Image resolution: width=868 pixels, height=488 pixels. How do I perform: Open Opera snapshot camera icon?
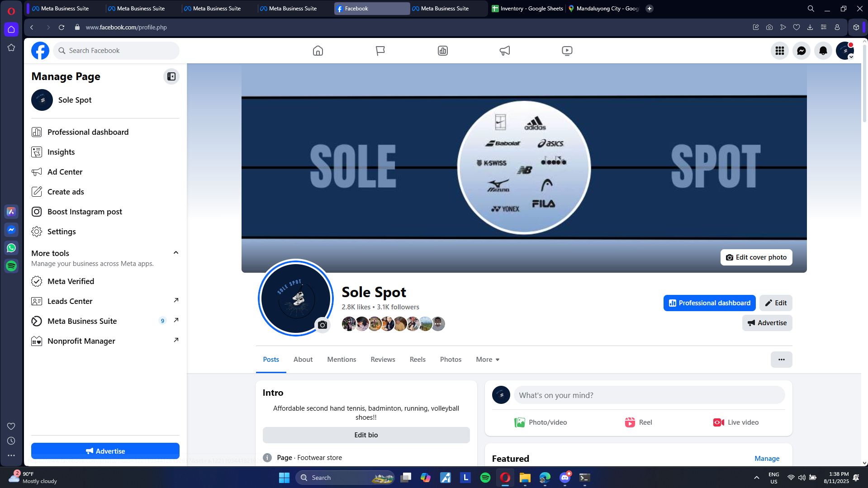(769, 27)
